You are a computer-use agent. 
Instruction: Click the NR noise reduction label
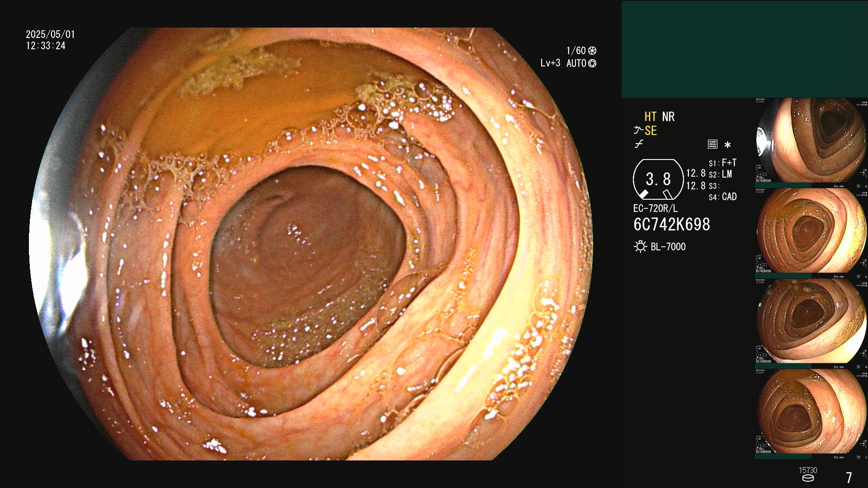click(668, 117)
